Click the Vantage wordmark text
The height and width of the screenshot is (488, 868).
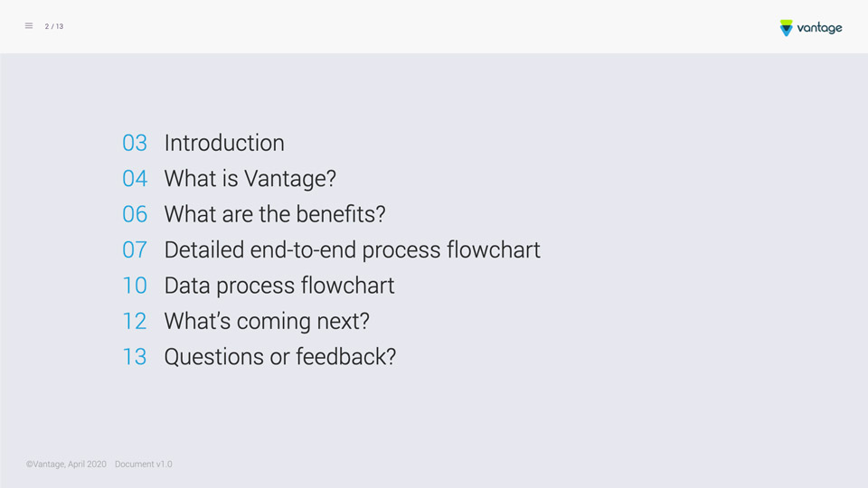coord(819,28)
